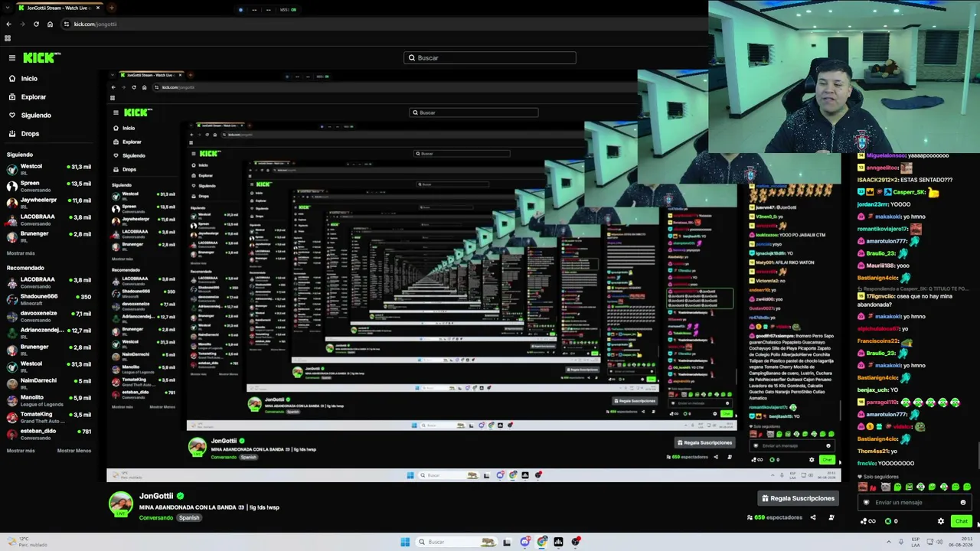Select the Spanish language tag

189,518
